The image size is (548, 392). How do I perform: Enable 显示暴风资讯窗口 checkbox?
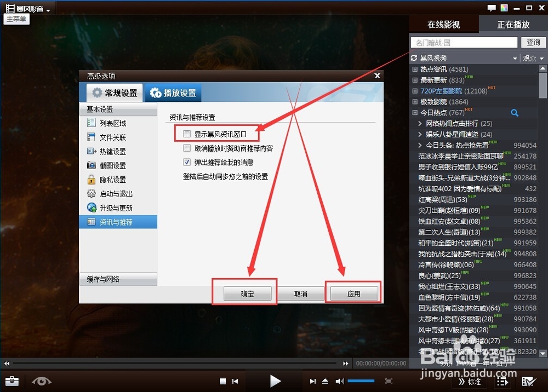[x=187, y=134]
